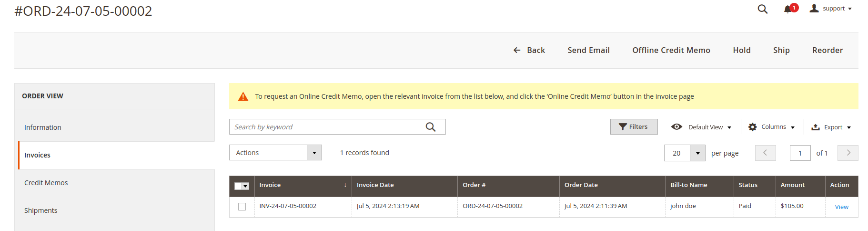Click the keyword search magnifier icon
This screenshot has width=868, height=231.
[431, 127]
